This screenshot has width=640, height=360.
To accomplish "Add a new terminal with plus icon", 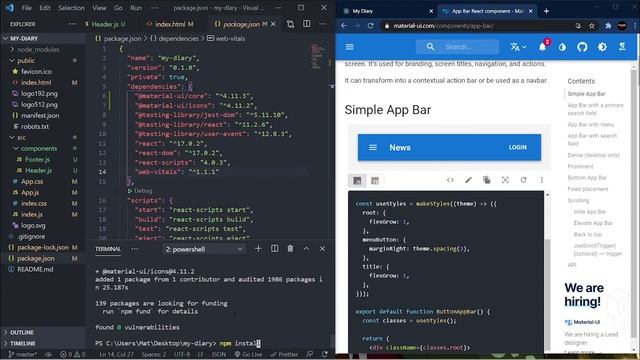I will click(258, 249).
